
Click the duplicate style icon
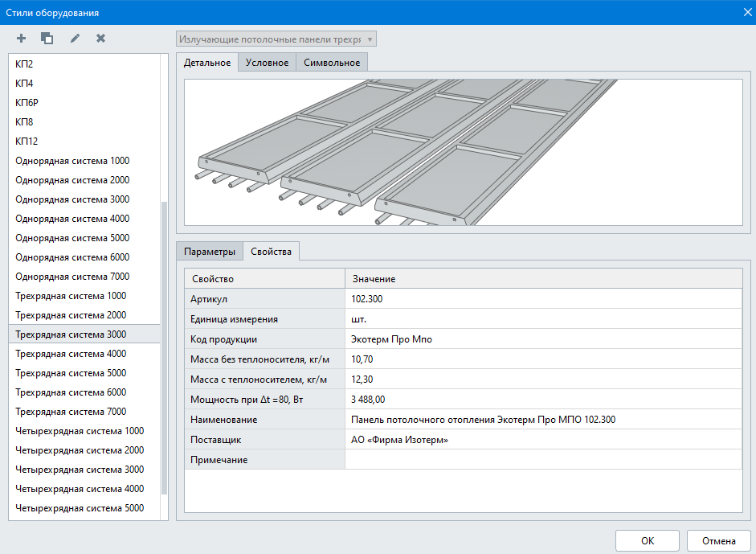[47, 39]
